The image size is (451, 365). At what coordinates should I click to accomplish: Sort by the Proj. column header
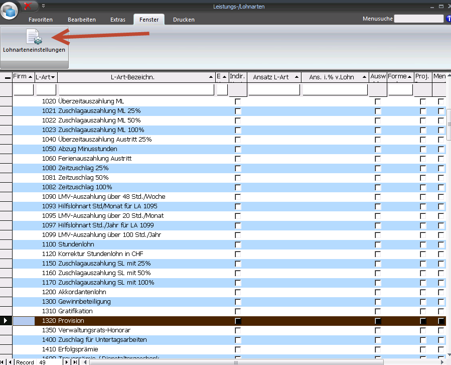point(423,77)
